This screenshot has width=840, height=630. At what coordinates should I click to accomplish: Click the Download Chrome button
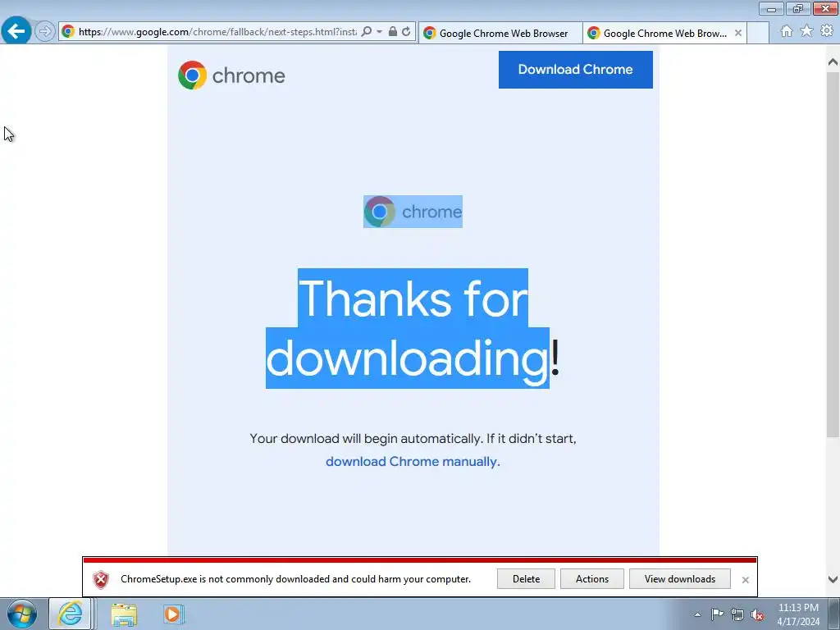pos(575,70)
